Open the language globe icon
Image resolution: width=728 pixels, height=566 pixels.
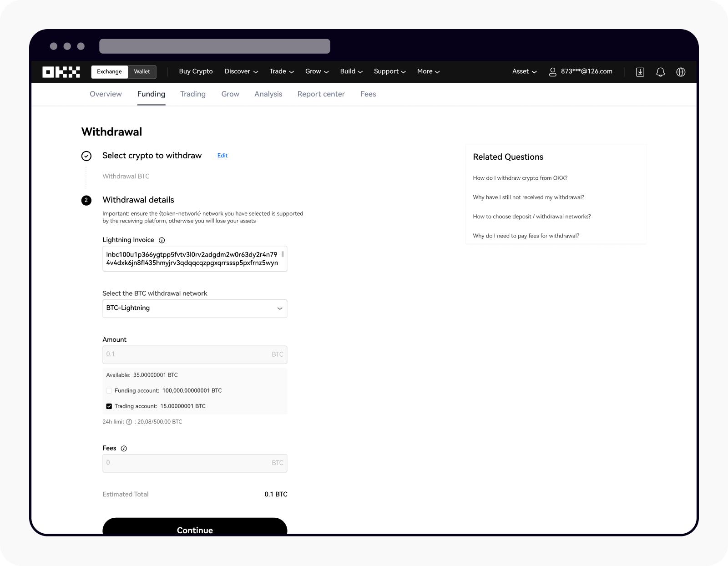[x=681, y=72]
